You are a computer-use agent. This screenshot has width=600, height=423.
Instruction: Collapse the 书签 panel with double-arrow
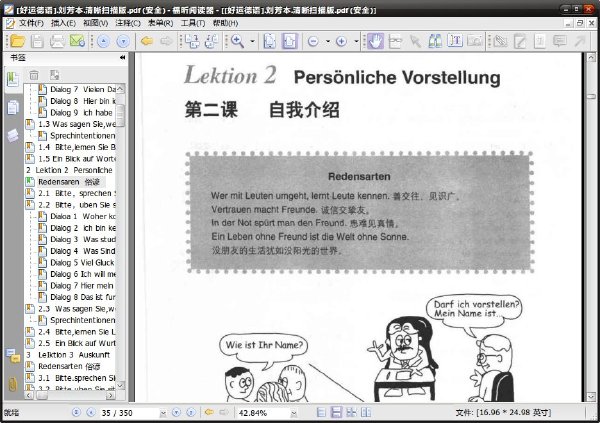coord(122,57)
